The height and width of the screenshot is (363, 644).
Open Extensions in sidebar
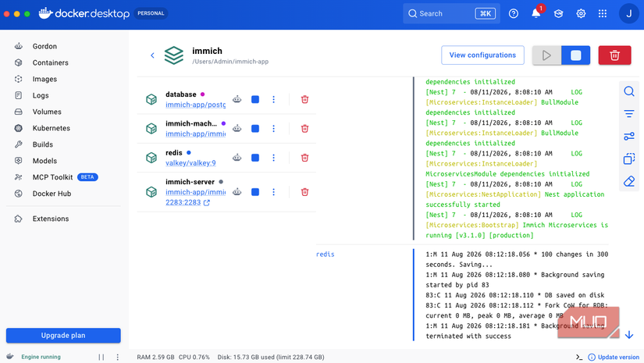(x=50, y=219)
